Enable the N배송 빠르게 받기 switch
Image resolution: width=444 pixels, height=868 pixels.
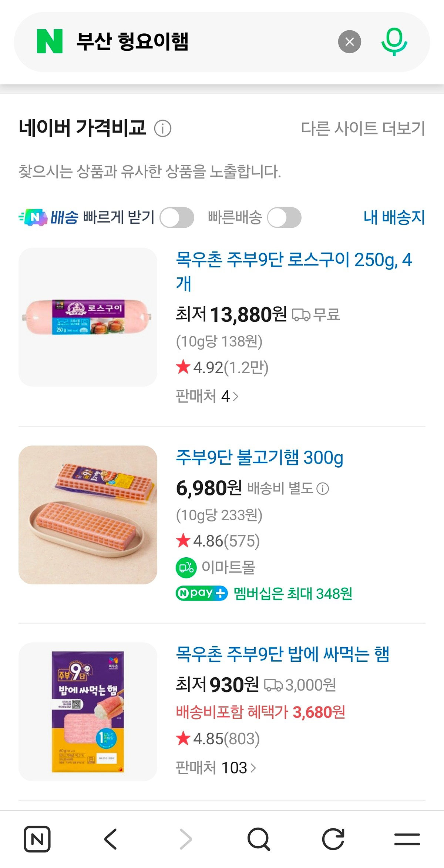pos(177,217)
